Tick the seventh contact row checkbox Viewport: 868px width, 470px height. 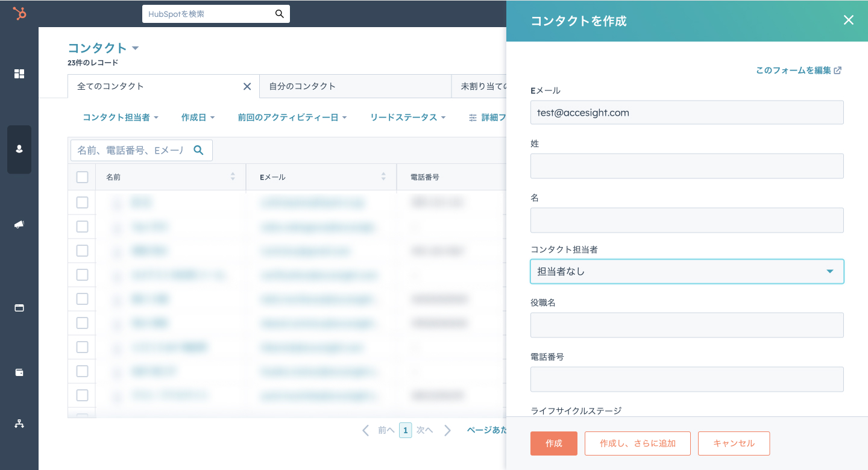(x=82, y=347)
